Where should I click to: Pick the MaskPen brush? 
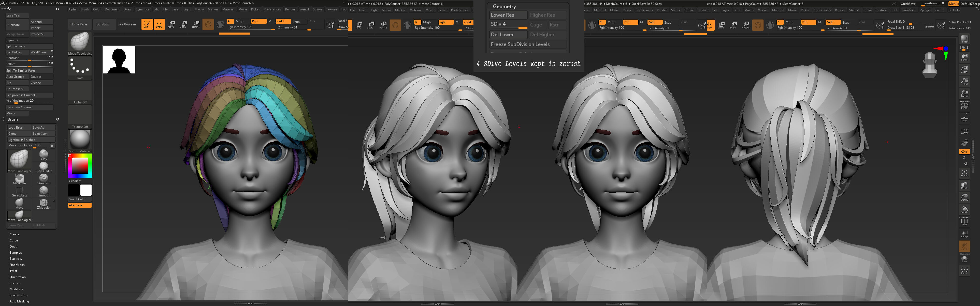[x=19, y=179]
